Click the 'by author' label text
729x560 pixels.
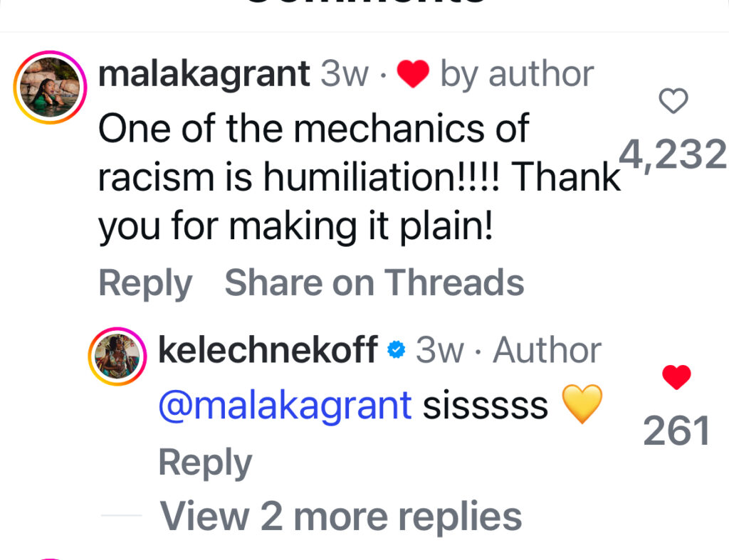coord(517,74)
